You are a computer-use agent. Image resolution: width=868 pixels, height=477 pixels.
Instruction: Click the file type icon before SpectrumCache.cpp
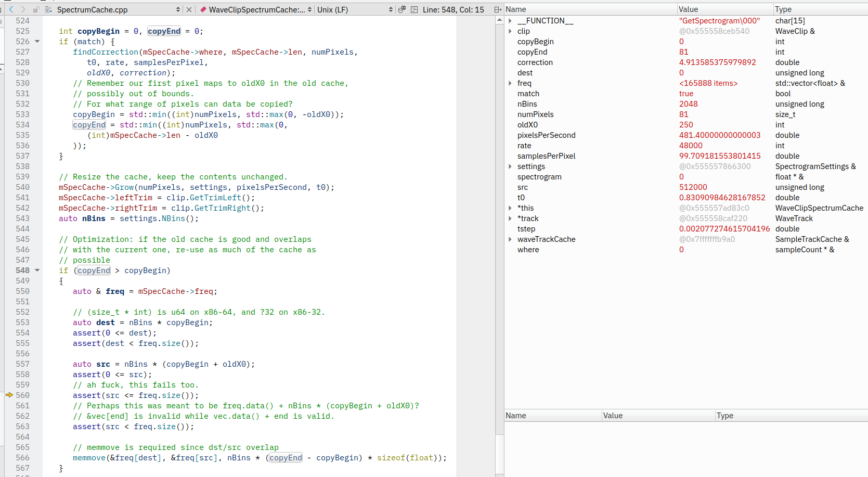(47, 9)
